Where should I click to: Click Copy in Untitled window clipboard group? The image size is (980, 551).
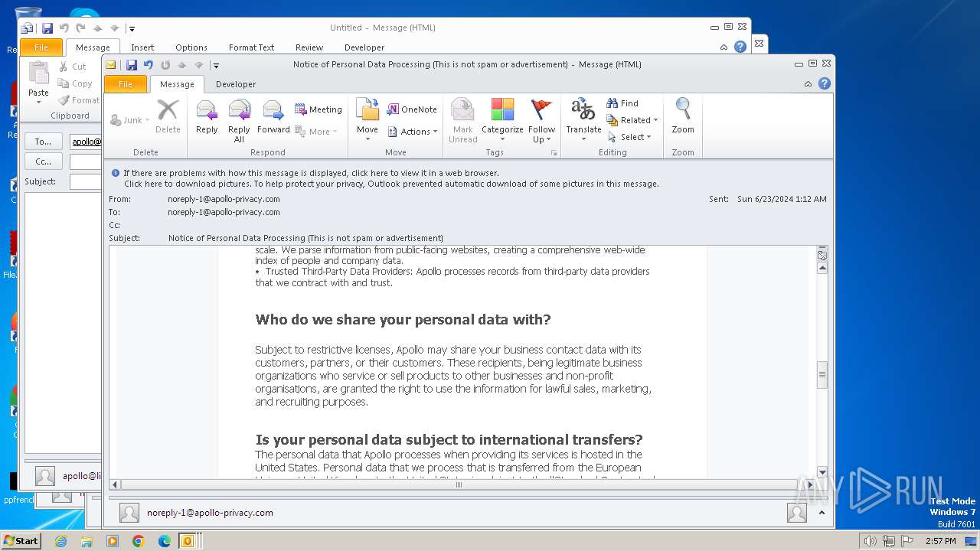click(76, 83)
